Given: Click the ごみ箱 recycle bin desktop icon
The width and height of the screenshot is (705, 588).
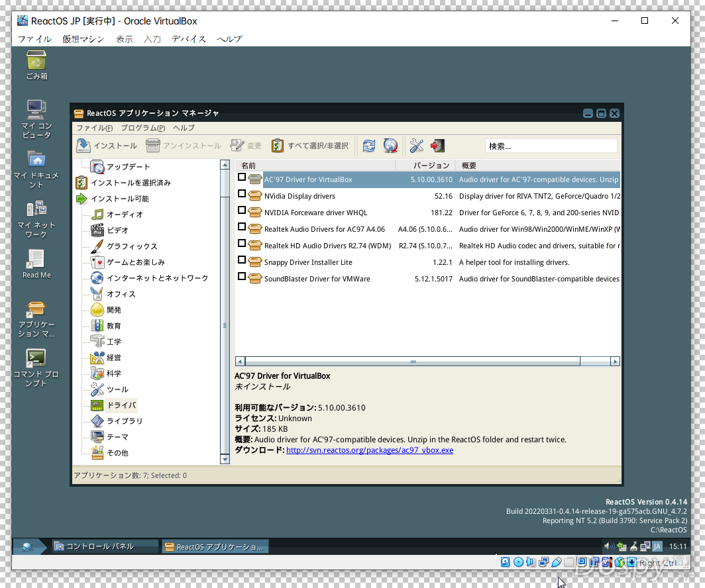Looking at the screenshot, I should pyautogui.click(x=36, y=65).
